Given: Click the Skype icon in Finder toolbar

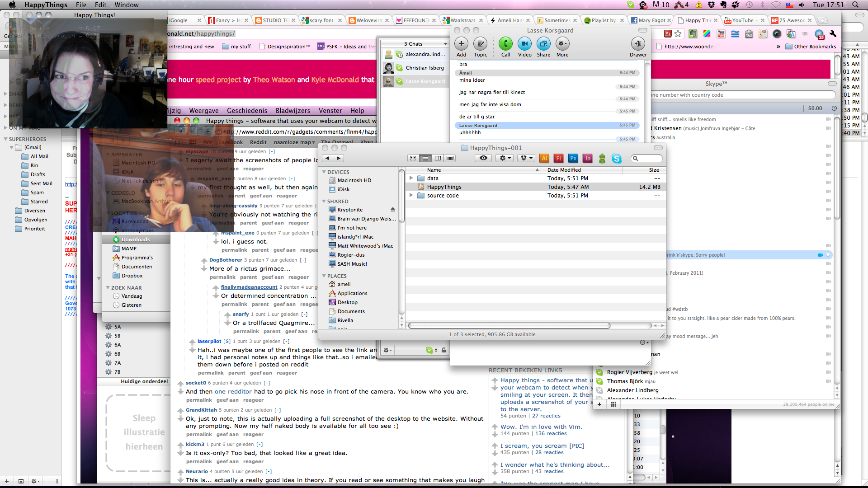Looking at the screenshot, I should (x=617, y=158).
